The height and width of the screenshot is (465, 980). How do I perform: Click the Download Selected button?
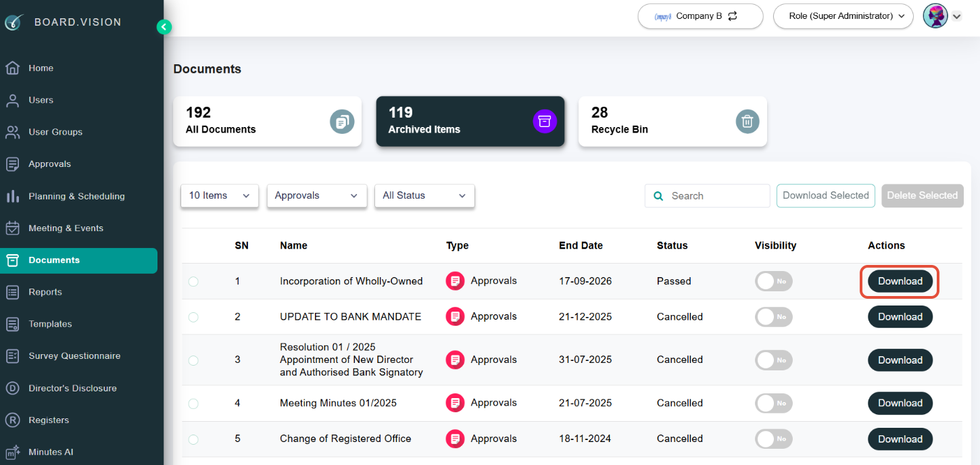pyautogui.click(x=826, y=196)
